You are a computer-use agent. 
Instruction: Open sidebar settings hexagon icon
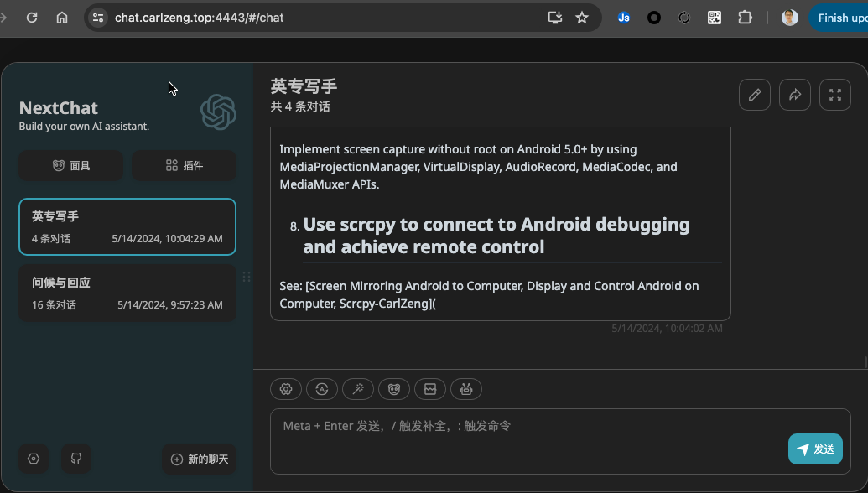coord(34,459)
